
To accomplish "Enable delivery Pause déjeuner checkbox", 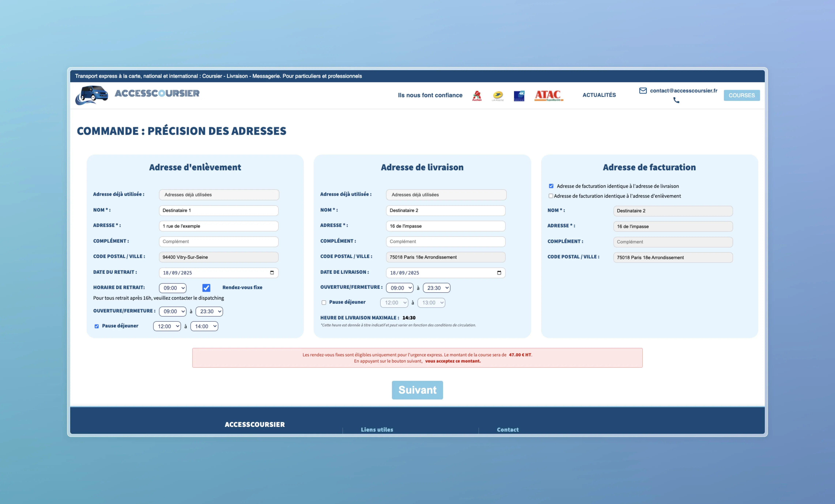I will [324, 302].
